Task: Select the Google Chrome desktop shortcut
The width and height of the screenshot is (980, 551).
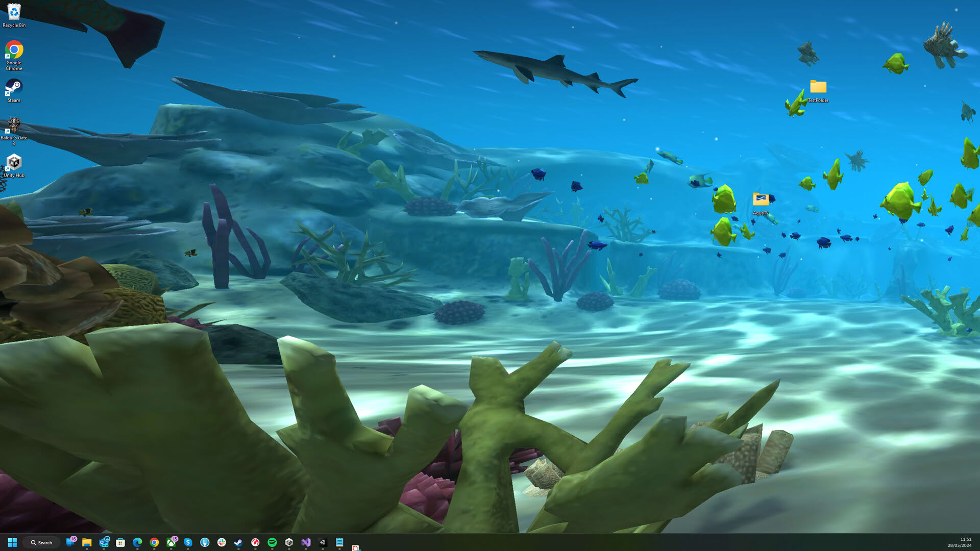Action: click(14, 56)
